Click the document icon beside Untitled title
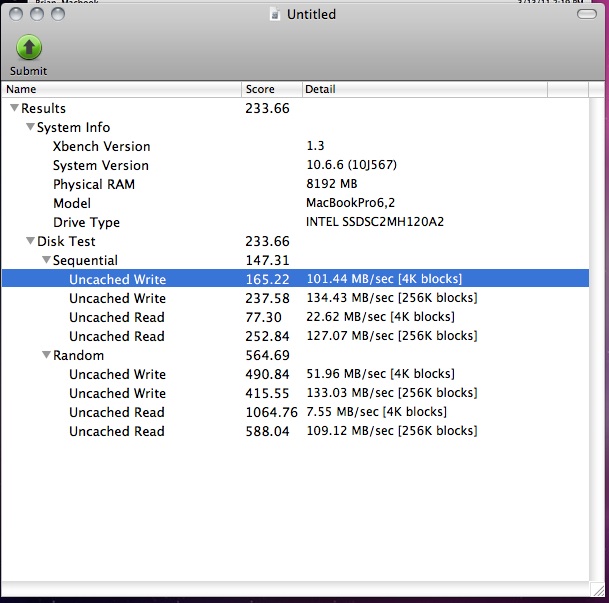 point(275,15)
